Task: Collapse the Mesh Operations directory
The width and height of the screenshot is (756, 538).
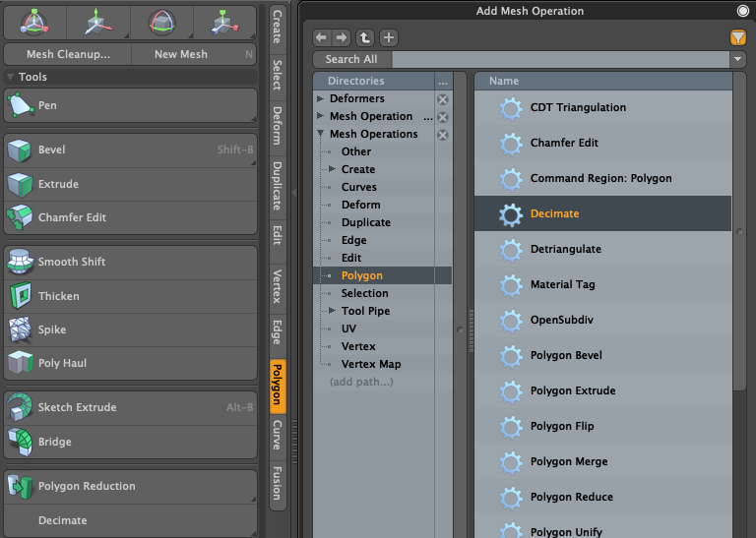Action: [320, 134]
